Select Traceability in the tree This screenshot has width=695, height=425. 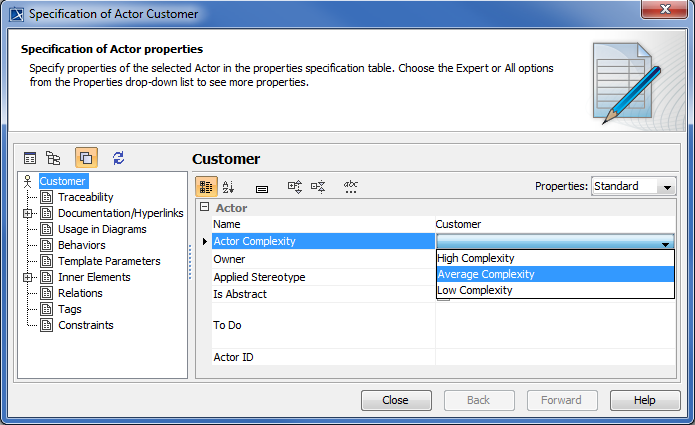coord(85,197)
